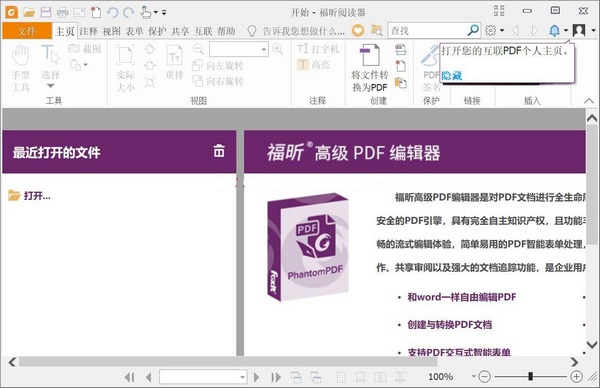
Task: Rotate view left (向左旋转)
Action: click(x=217, y=65)
